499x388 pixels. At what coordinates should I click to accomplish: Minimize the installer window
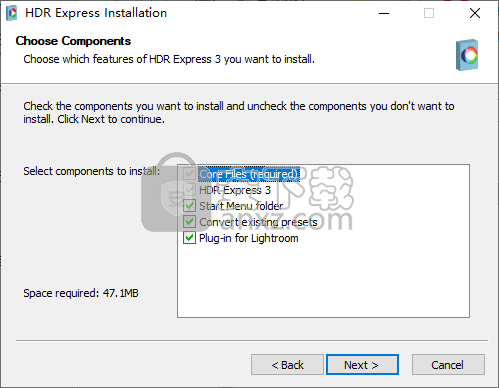point(384,13)
